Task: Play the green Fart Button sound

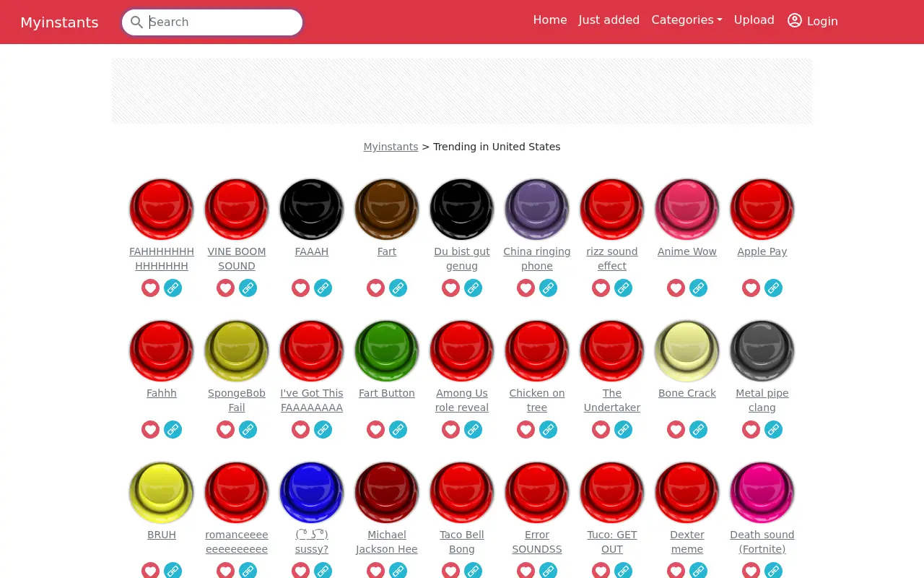Action: click(x=387, y=350)
